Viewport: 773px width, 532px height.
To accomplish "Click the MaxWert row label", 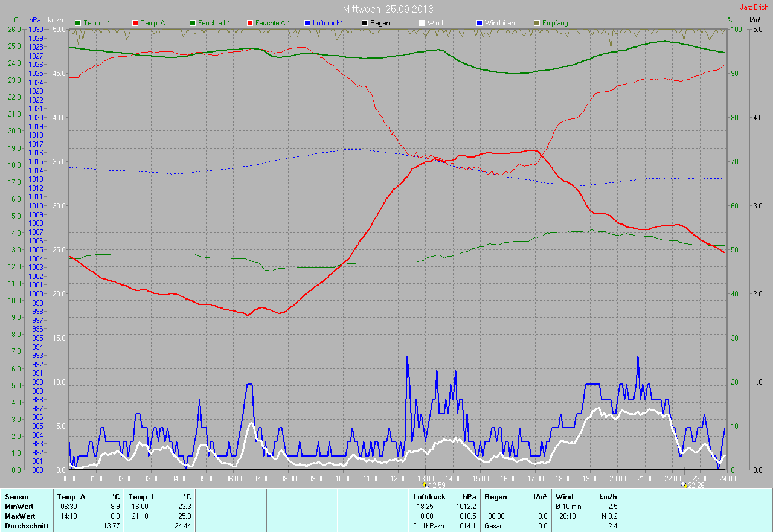I will click(x=19, y=516).
